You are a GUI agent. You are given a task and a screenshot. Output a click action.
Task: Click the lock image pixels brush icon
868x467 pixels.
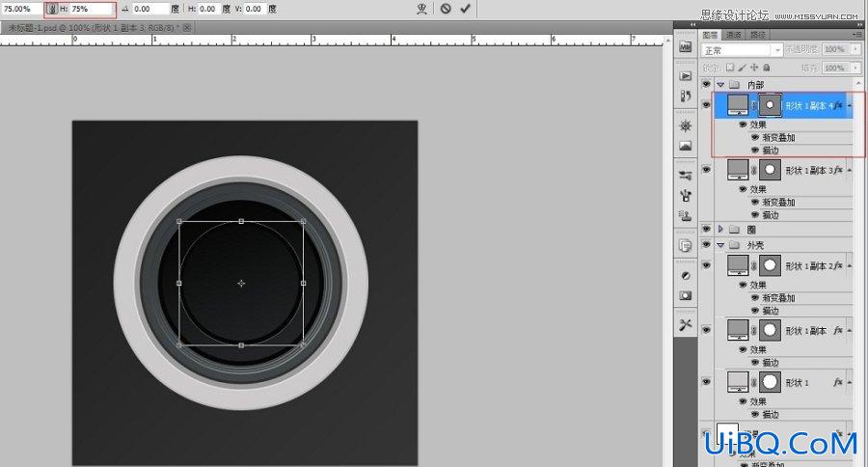click(x=742, y=67)
